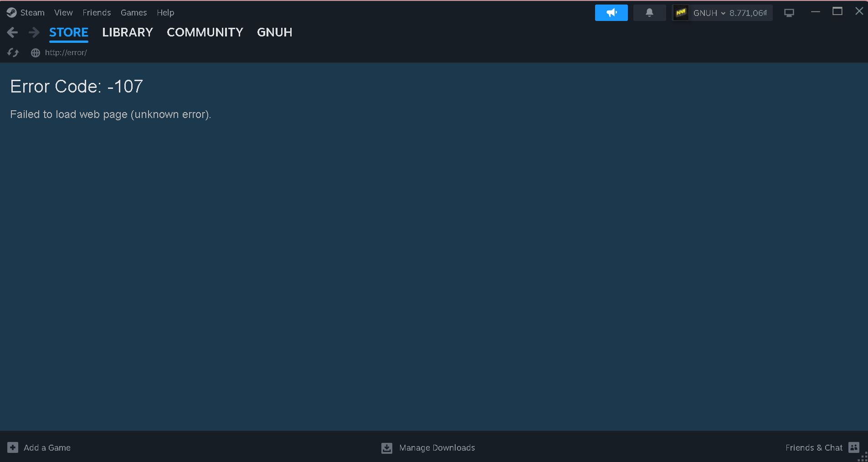Switch to the COMMUNITY tab
This screenshot has height=462, width=868.
tap(205, 32)
